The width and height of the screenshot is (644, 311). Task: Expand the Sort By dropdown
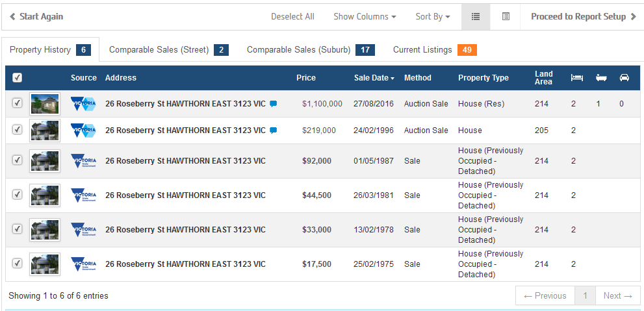(x=433, y=17)
